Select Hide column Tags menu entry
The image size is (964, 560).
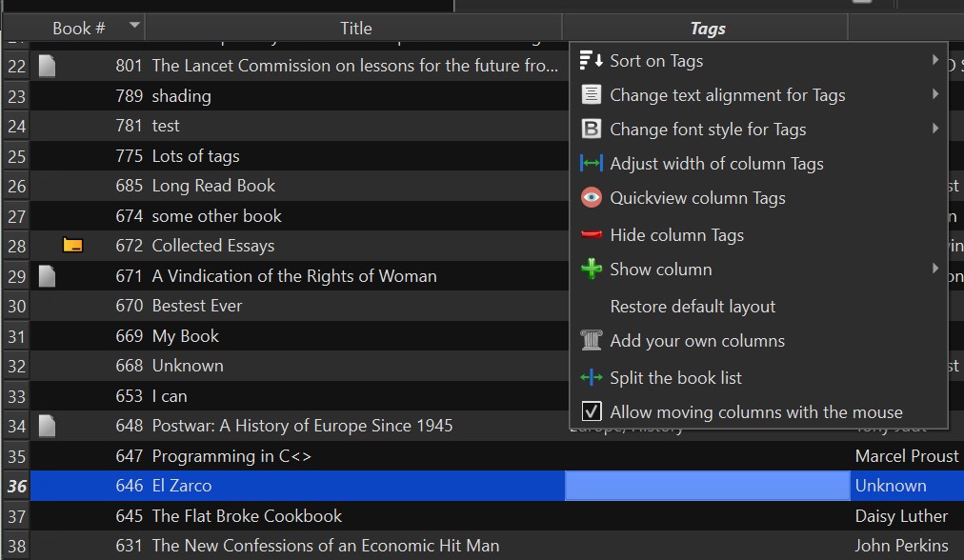tap(676, 235)
